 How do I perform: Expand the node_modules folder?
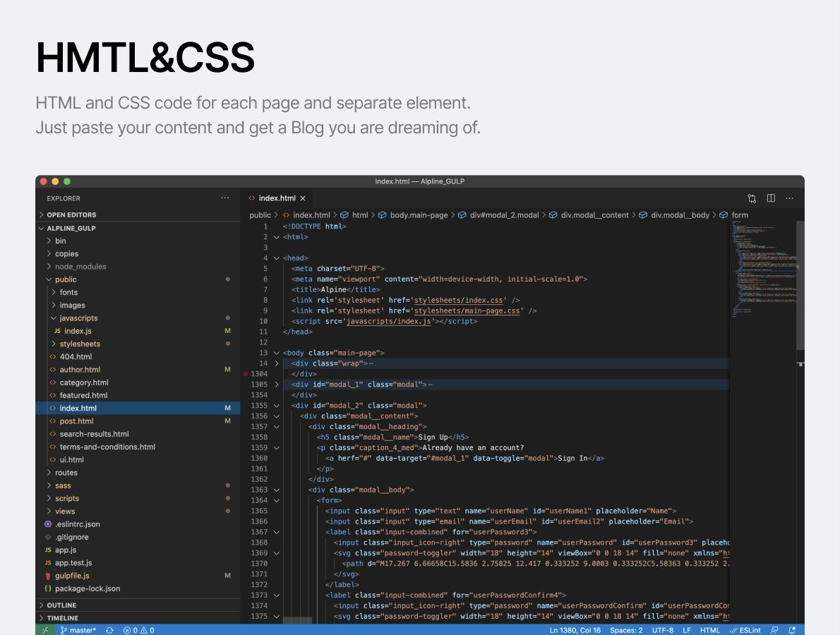tap(138, 267)
